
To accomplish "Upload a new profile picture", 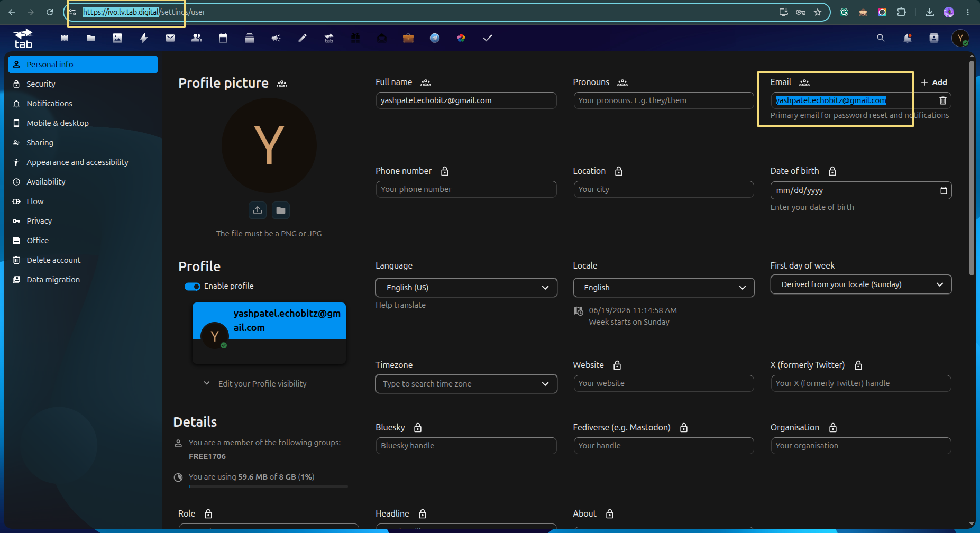I will (x=258, y=210).
